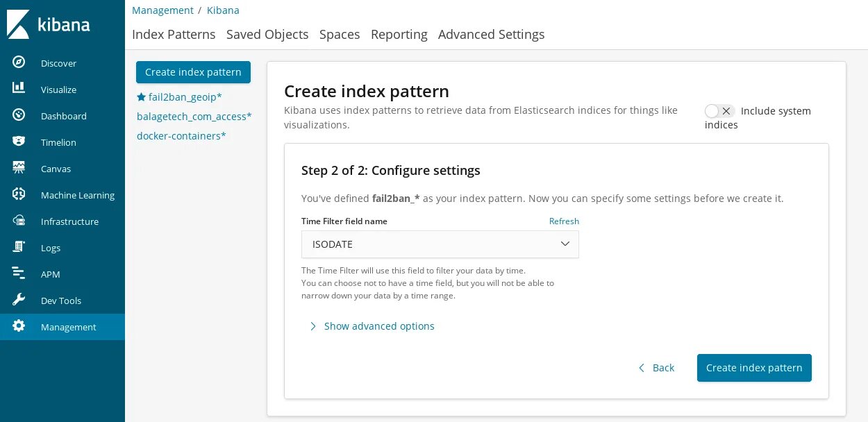The height and width of the screenshot is (422, 868).
Task: Open Canvas from the sidebar icon
Action: point(19,168)
